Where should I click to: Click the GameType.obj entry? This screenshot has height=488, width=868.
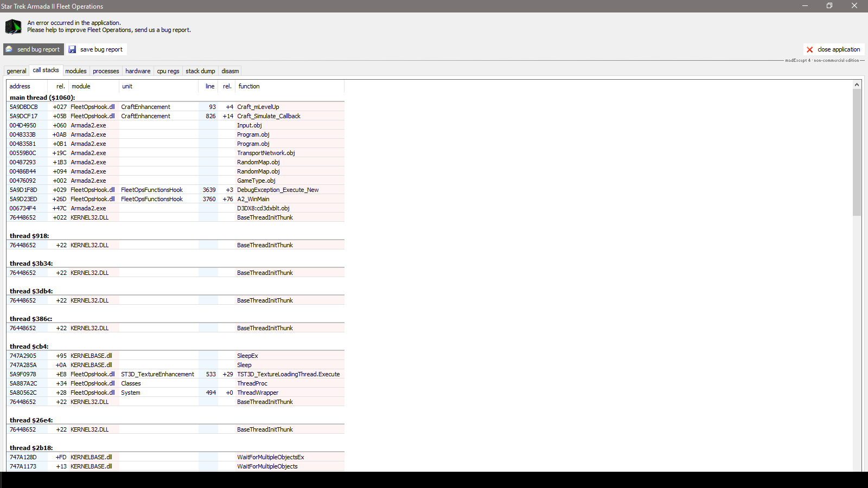click(256, 181)
